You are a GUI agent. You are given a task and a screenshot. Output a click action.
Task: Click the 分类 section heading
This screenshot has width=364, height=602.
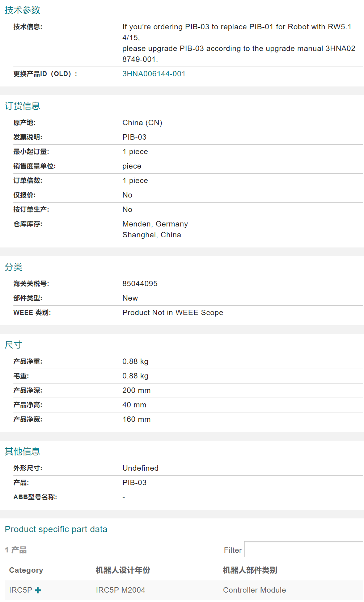[x=14, y=267]
